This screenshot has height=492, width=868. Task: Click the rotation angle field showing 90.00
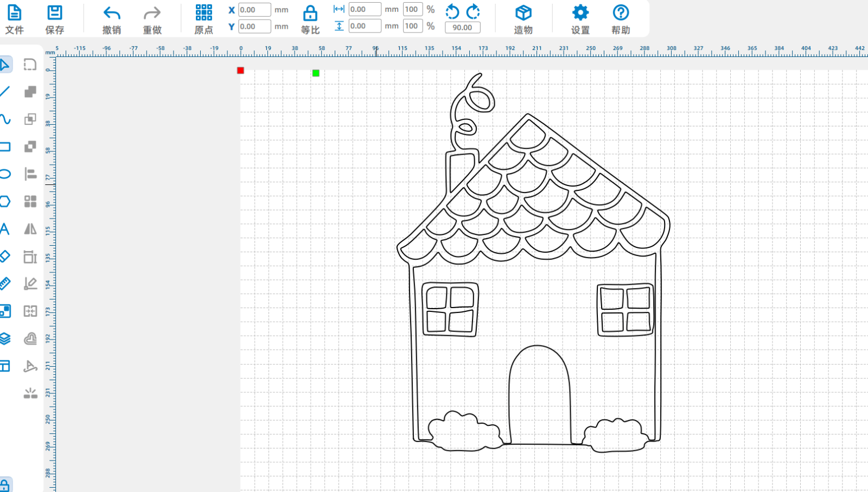[x=462, y=27]
